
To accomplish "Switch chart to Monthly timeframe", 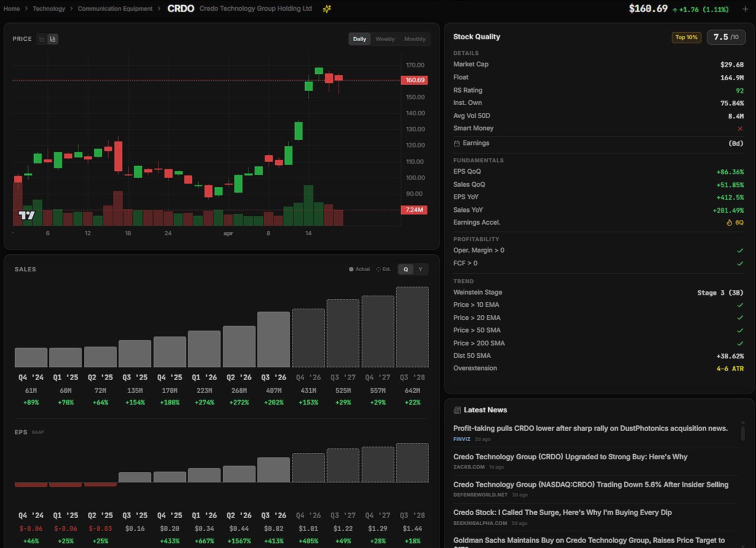I will tap(414, 39).
